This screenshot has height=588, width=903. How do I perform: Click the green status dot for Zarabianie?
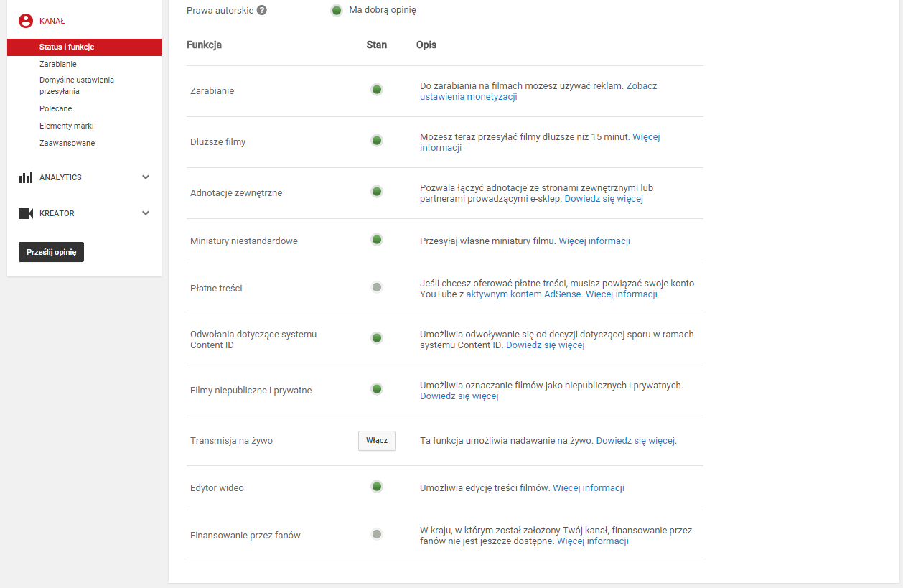[x=377, y=90]
